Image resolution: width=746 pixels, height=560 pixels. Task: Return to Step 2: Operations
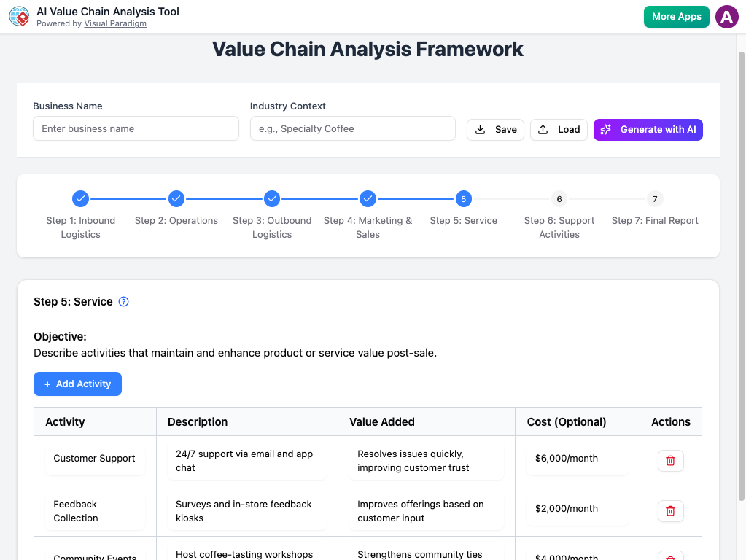coord(176,198)
